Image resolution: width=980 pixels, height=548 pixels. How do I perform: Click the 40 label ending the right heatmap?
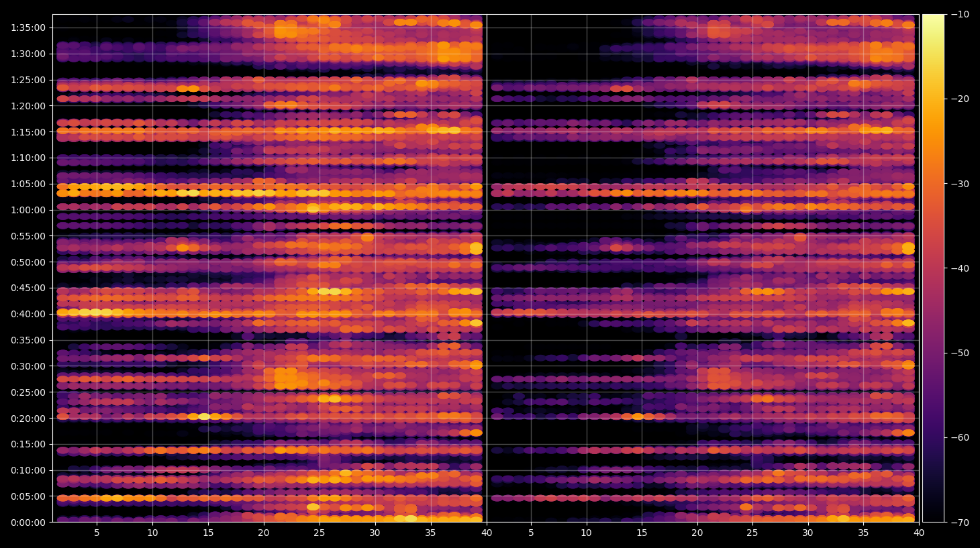pyautogui.click(x=918, y=533)
